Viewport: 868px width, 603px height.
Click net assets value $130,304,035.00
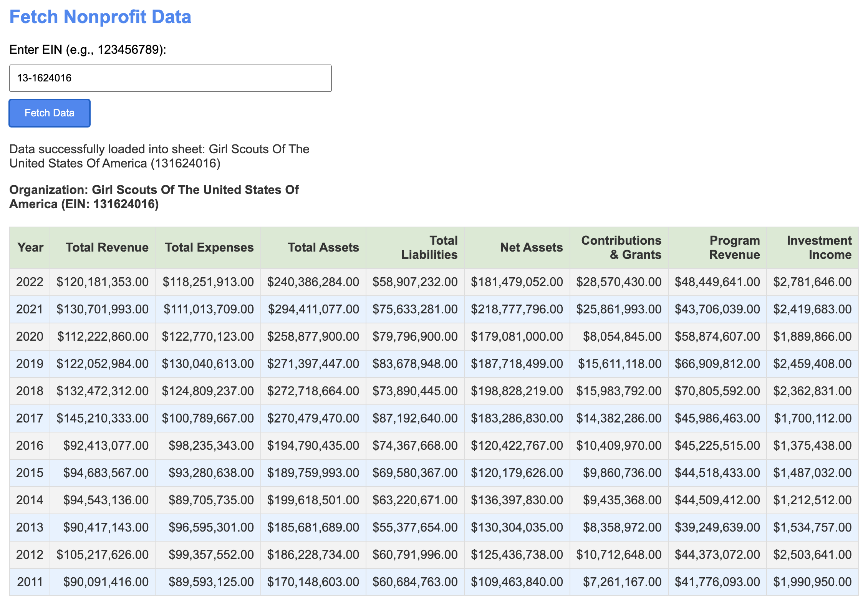click(517, 527)
